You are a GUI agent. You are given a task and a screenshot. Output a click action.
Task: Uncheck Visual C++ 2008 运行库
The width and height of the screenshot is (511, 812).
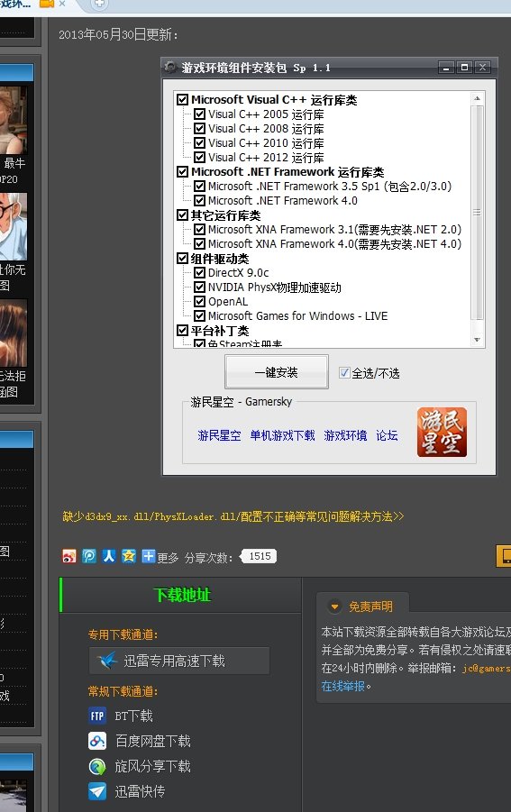199,129
